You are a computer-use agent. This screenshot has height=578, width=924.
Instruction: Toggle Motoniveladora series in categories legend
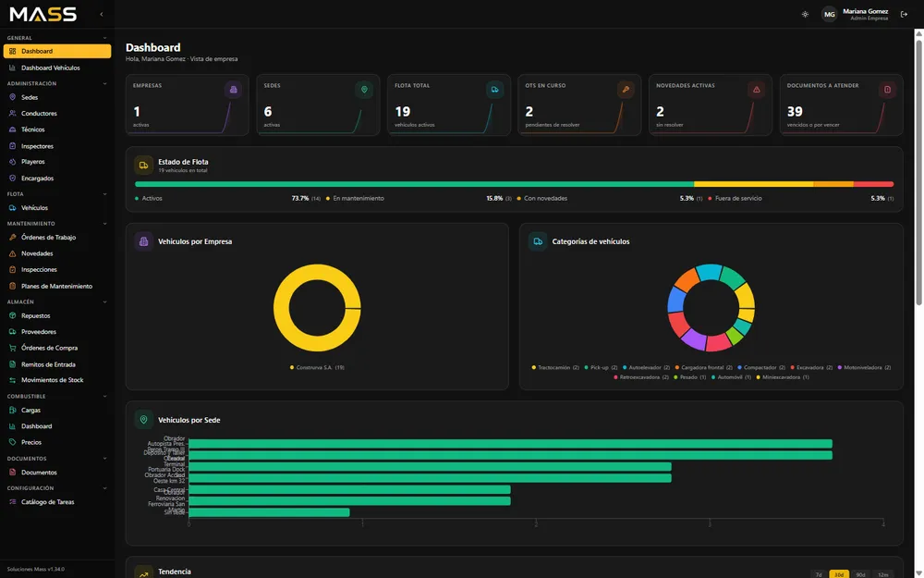coord(864,367)
